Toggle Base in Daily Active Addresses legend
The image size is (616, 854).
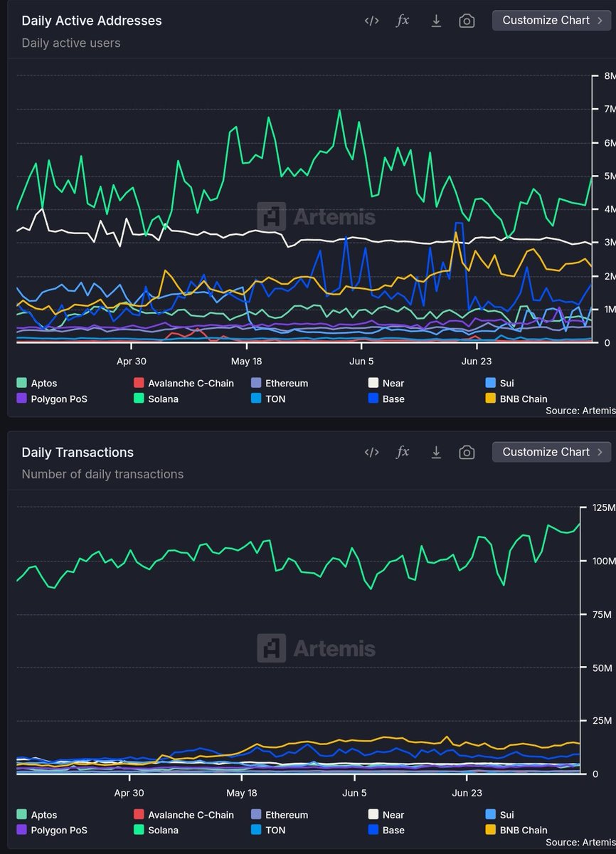click(386, 399)
